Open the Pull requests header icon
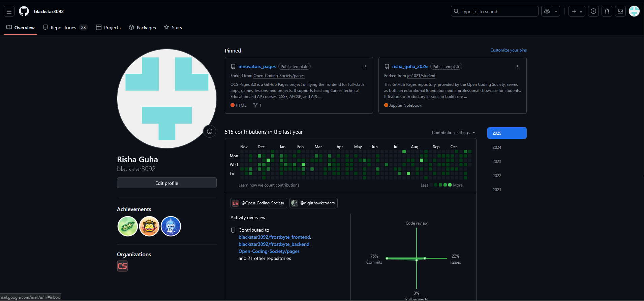 (607, 11)
